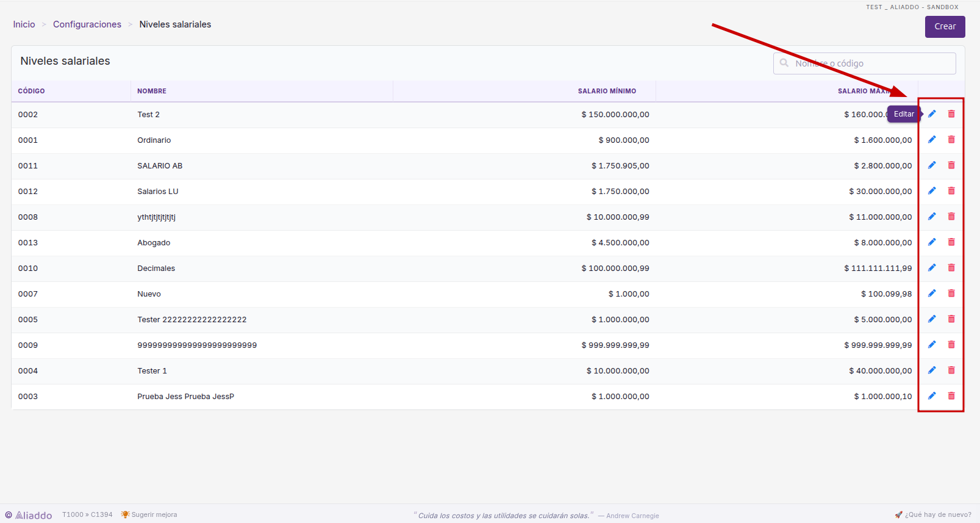Go to Inicio breadcrumb link
Image resolution: width=980 pixels, height=523 pixels.
pyautogui.click(x=24, y=24)
